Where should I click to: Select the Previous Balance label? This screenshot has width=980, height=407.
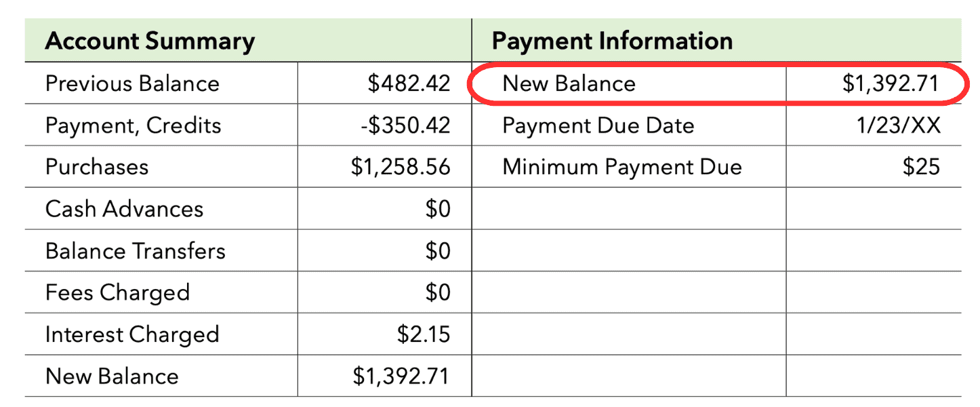coord(132,83)
